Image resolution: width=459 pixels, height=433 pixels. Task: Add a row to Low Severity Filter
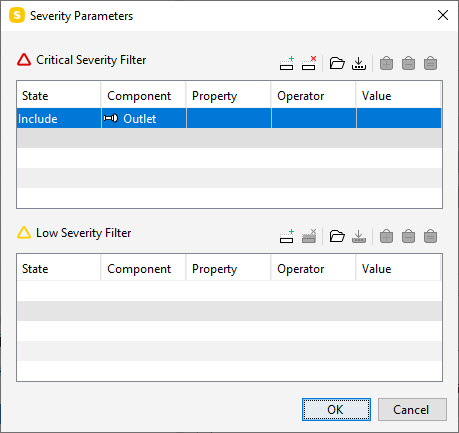(x=287, y=236)
